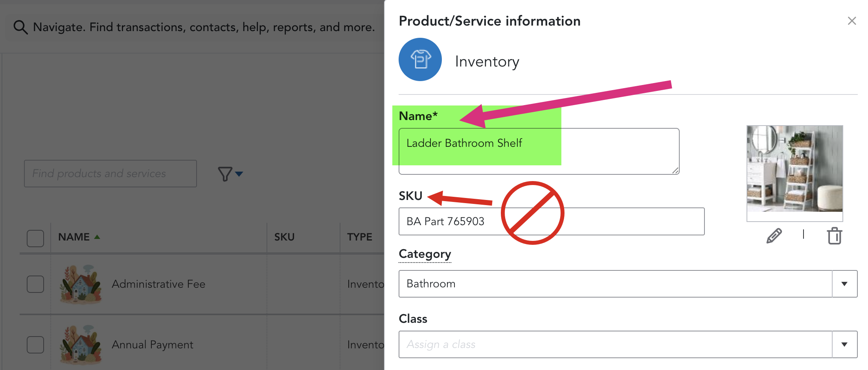868x370 pixels.
Task: Close the Product/Service information panel
Action: pyautogui.click(x=852, y=21)
